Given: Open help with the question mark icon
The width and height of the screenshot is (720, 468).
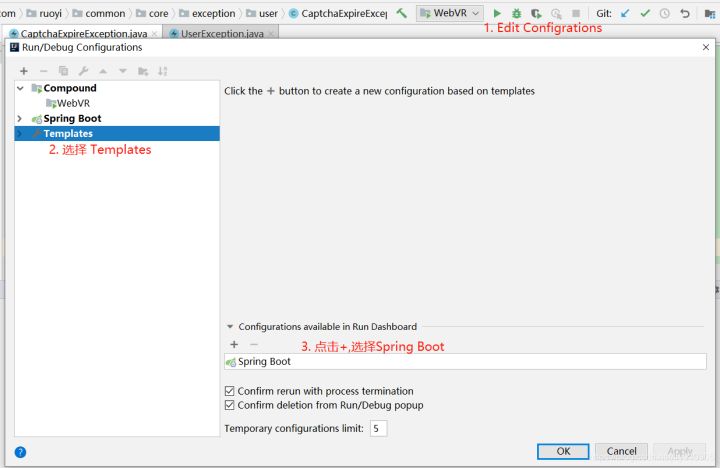Looking at the screenshot, I should click(20, 452).
